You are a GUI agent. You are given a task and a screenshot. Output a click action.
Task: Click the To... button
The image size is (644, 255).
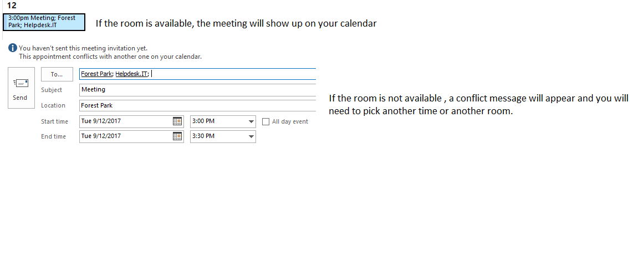tap(57, 74)
